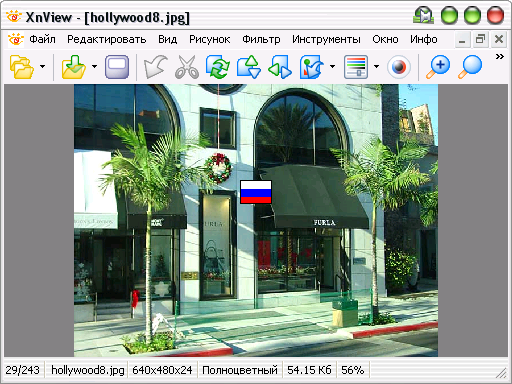Click the undo arrow icon
The image size is (512, 384).
pyautogui.click(x=156, y=67)
